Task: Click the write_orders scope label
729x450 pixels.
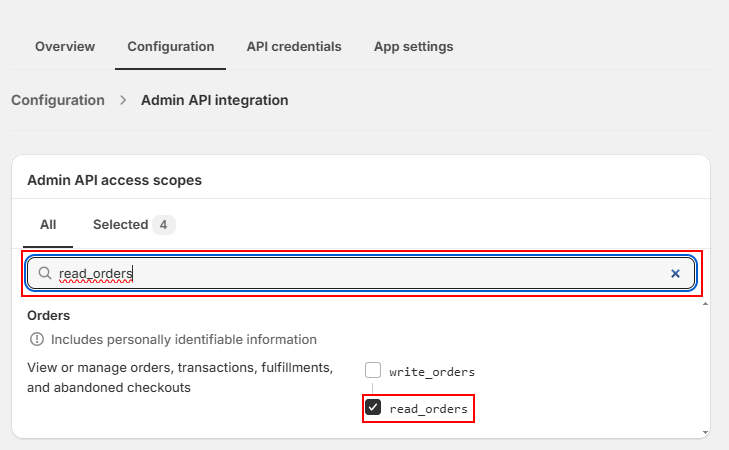Action: tap(432, 371)
